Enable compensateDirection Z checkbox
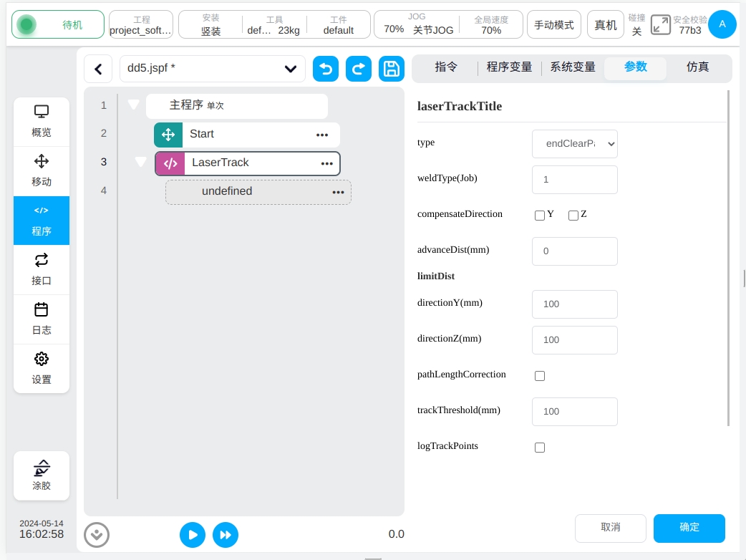 (x=573, y=216)
